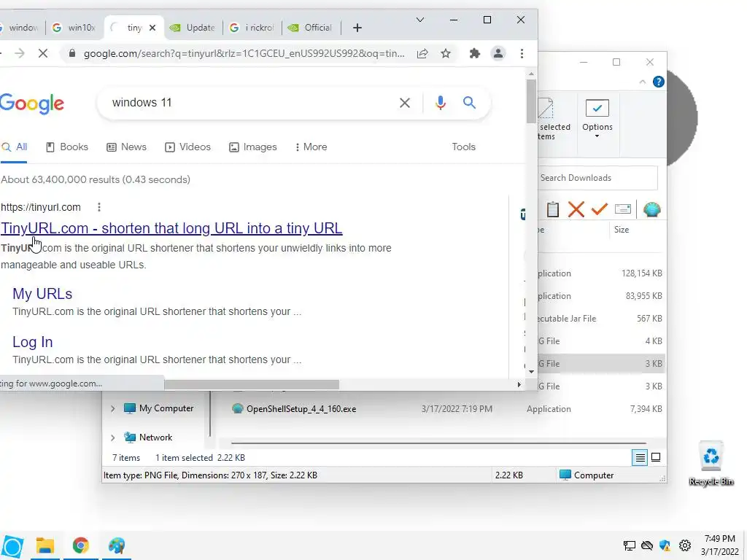Open Google search Tools
The image size is (747, 560).
[463, 147]
